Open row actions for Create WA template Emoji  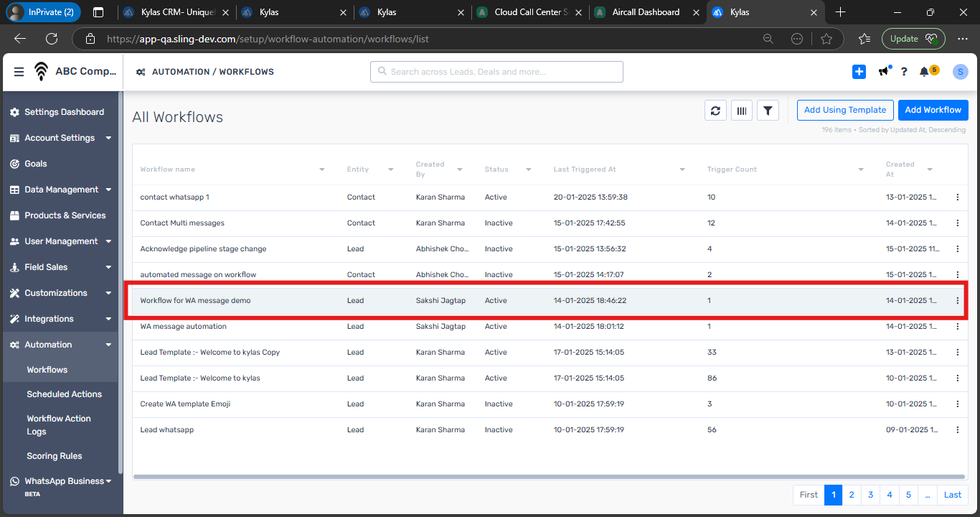[x=958, y=404]
